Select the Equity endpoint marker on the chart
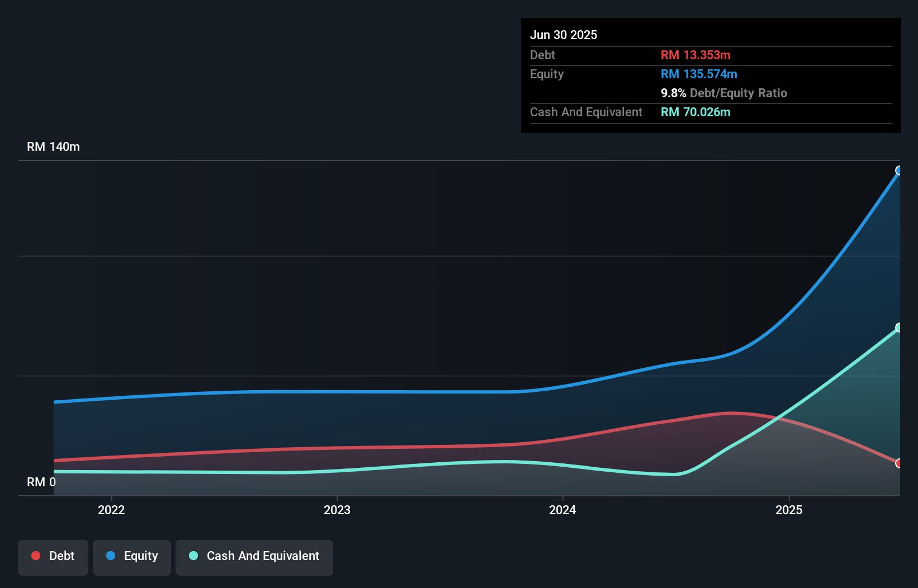The width and height of the screenshot is (918, 588). [x=898, y=171]
